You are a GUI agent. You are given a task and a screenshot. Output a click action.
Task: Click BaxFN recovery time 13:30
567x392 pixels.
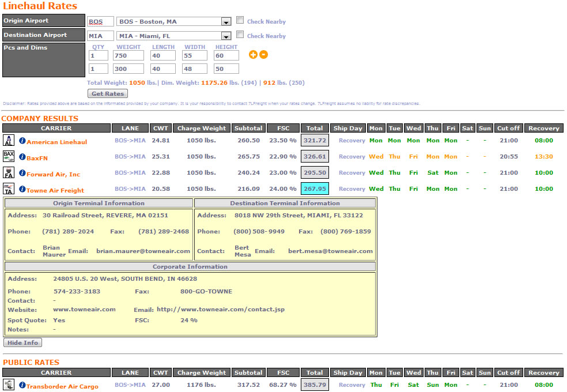pos(544,157)
